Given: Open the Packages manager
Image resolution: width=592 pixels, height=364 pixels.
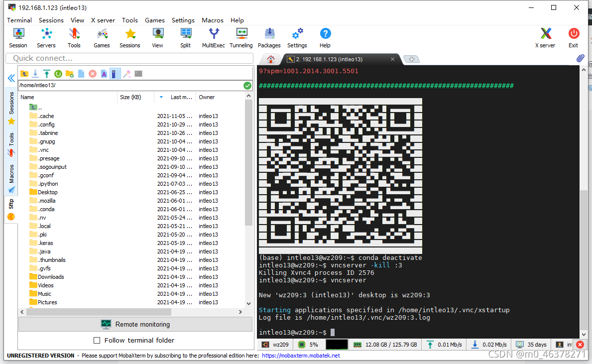Looking at the screenshot, I should [x=269, y=37].
